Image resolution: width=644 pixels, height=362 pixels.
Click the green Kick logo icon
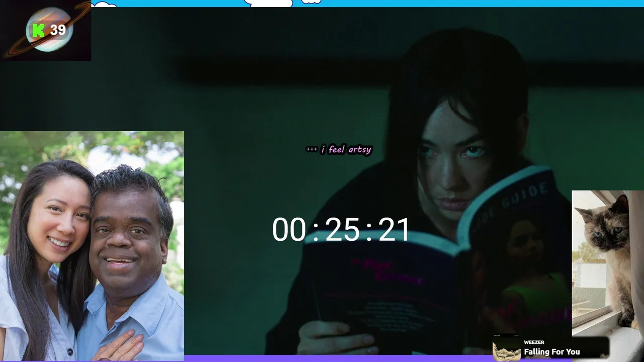coord(38,30)
